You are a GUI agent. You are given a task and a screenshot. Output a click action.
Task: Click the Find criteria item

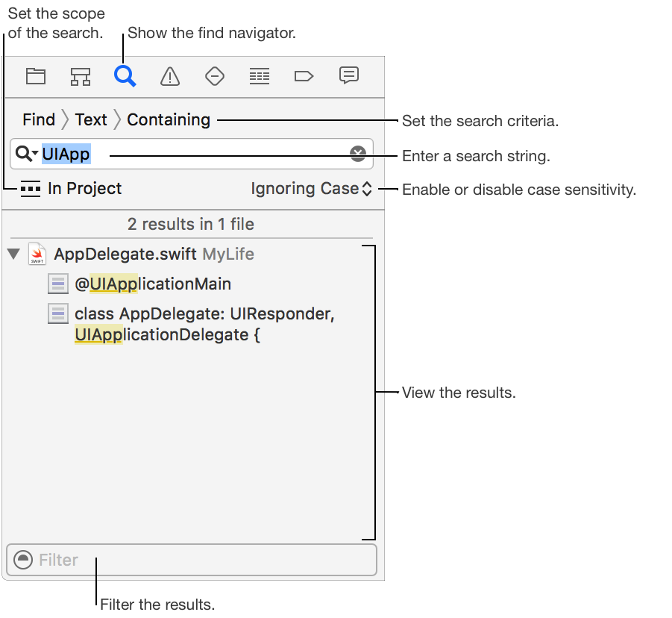pyautogui.click(x=39, y=119)
